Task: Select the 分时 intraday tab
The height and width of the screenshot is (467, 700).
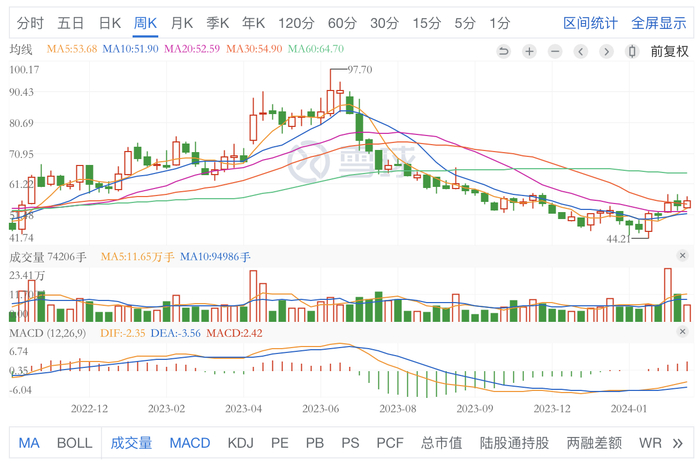Action: pos(30,22)
